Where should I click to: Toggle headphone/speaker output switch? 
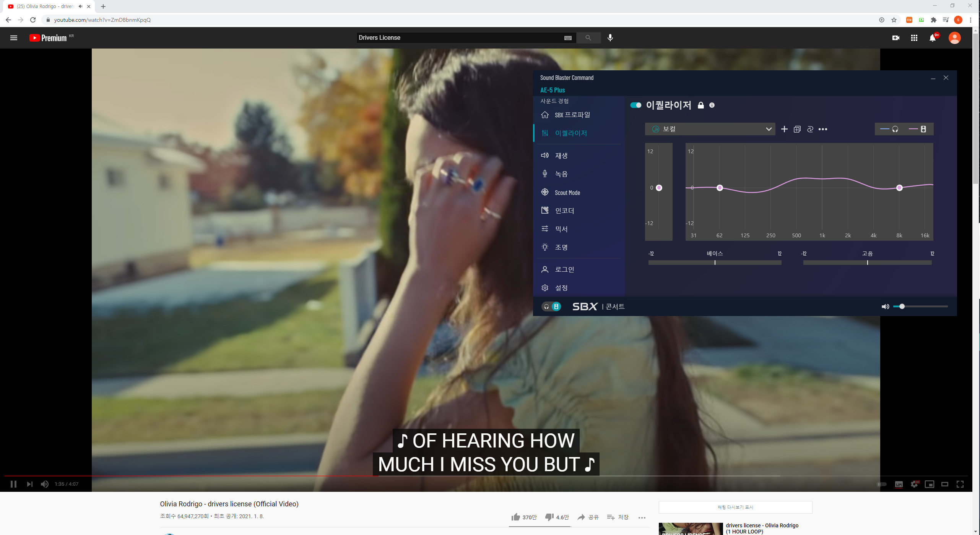(x=551, y=306)
